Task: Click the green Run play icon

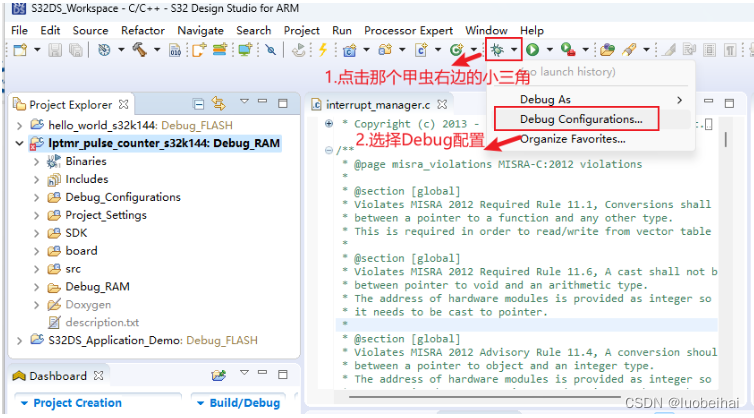Action: [532, 50]
